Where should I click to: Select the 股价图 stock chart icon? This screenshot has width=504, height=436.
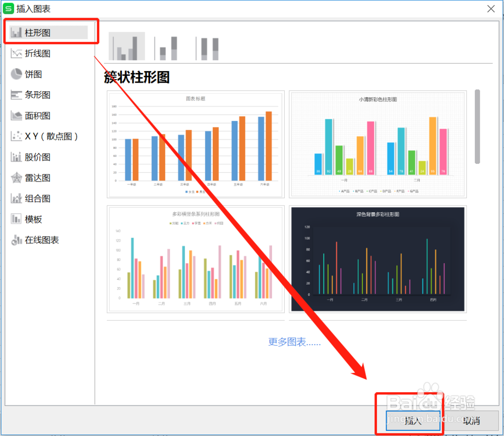[x=16, y=157]
